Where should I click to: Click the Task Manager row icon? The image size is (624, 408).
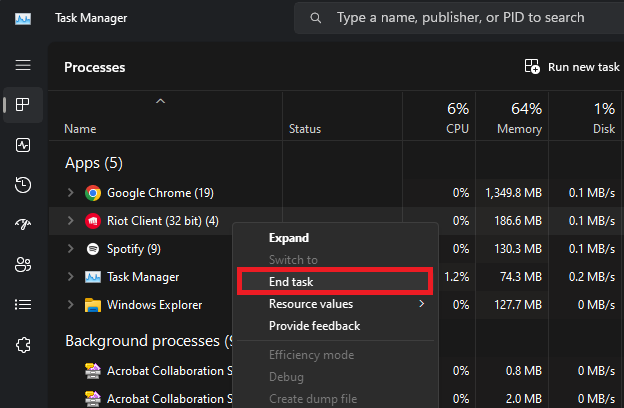click(x=93, y=277)
